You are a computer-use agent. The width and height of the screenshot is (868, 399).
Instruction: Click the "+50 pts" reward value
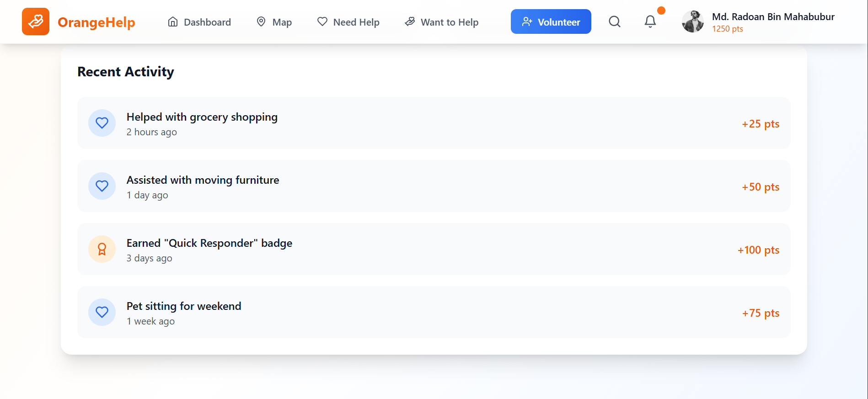(761, 187)
